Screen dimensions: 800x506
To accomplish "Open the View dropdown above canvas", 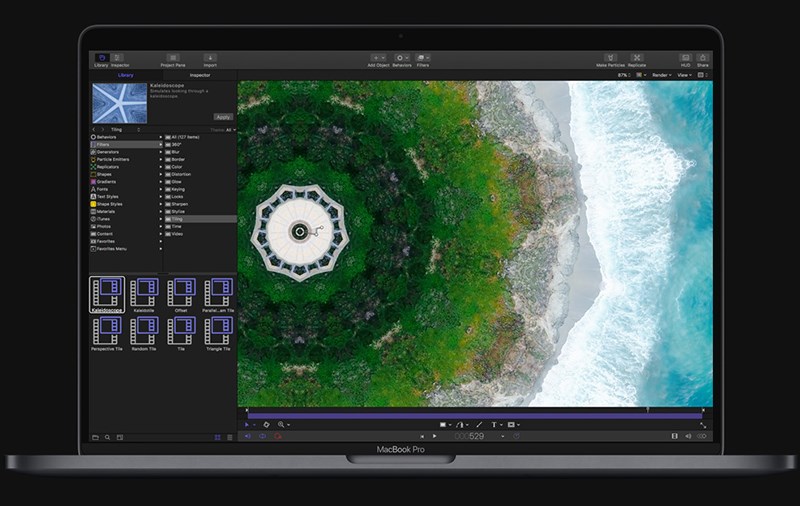I will click(x=684, y=75).
